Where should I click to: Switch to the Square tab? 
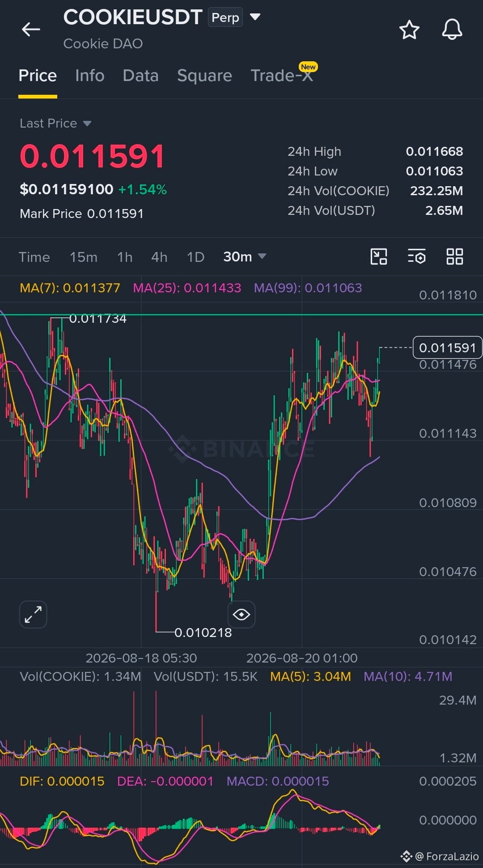204,76
